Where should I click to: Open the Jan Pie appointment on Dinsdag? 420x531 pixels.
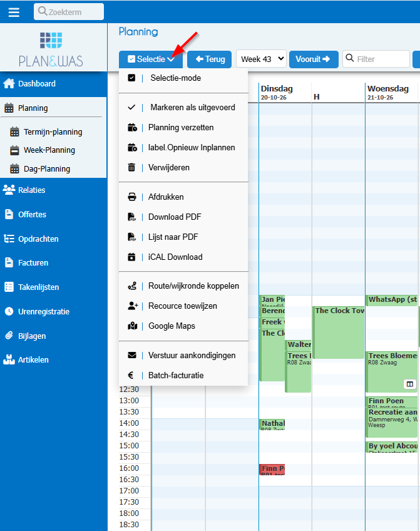pyautogui.click(x=272, y=300)
